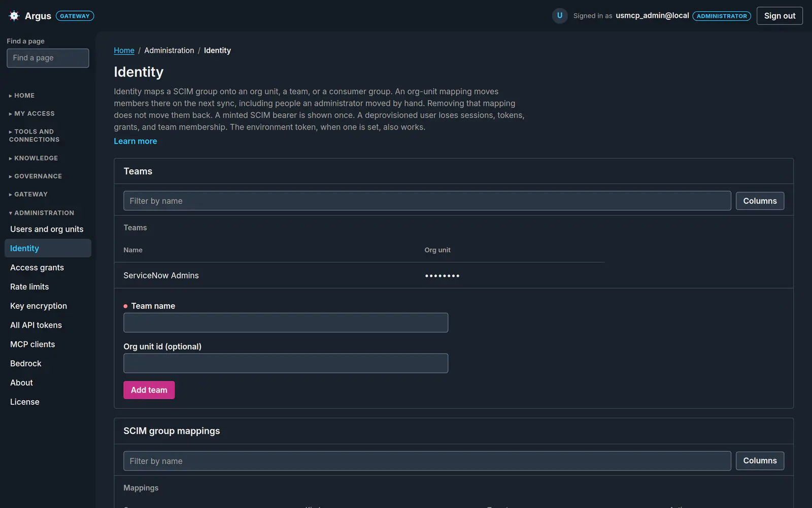The width and height of the screenshot is (812, 508).
Task: Open the About page
Action: point(48,383)
